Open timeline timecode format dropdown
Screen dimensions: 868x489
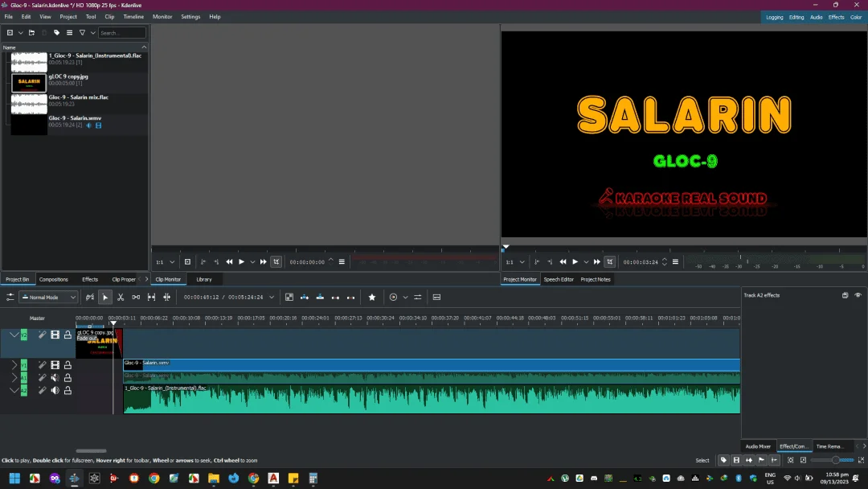[272, 298]
